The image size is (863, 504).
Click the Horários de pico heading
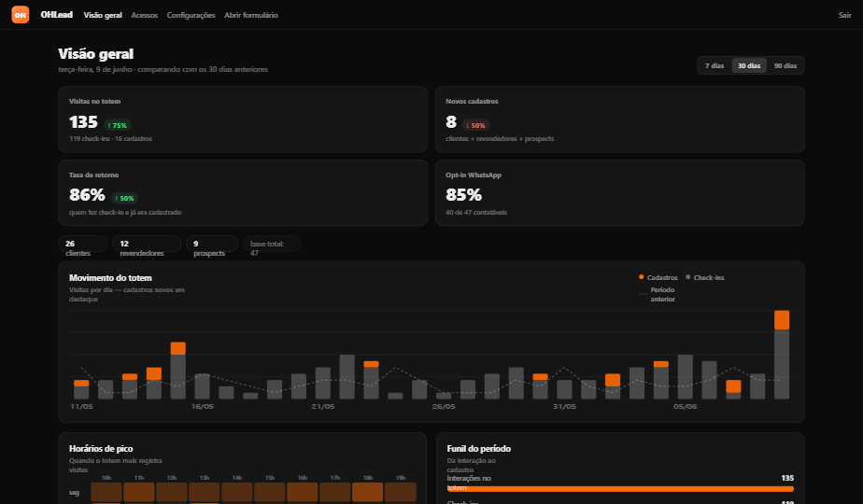101,449
